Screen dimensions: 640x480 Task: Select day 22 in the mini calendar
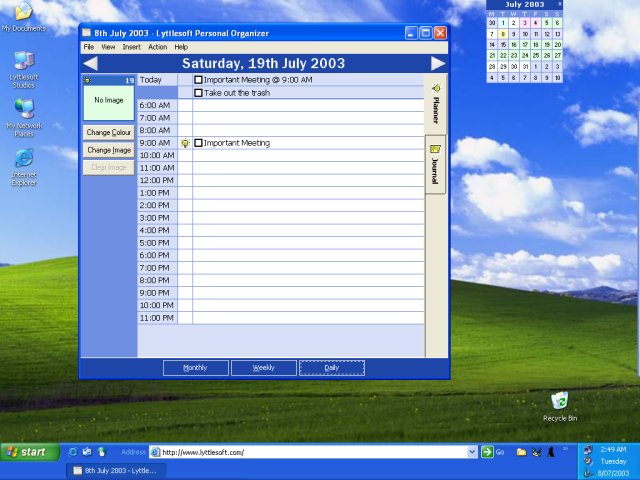coord(503,56)
